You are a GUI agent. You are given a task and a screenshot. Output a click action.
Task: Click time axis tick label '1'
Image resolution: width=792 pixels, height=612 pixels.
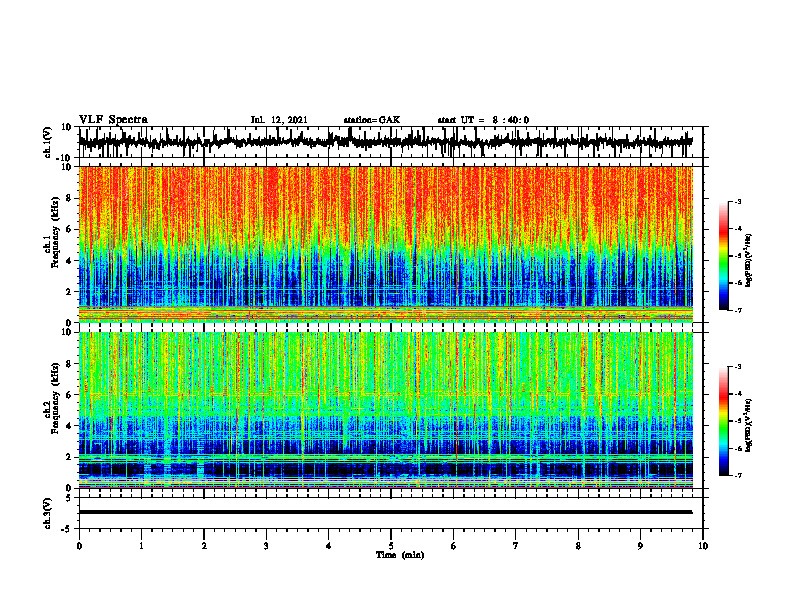[141, 546]
